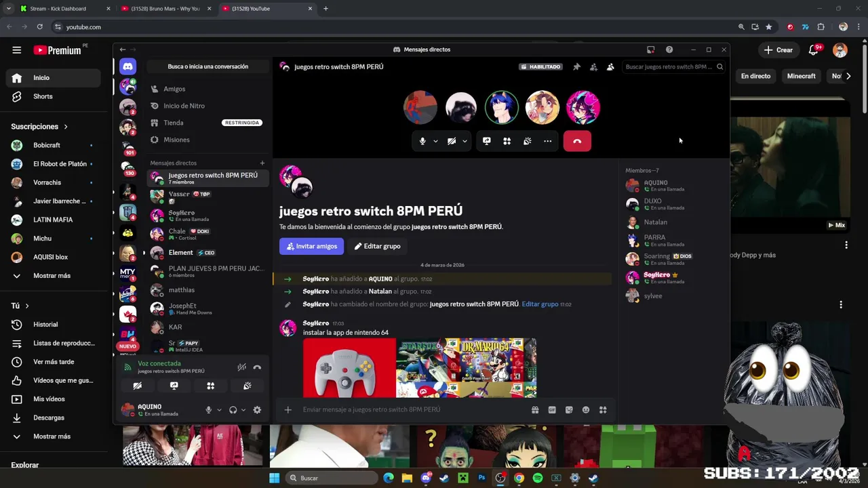
Task: Start an activity from the call bar
Action: coord(507,141)
